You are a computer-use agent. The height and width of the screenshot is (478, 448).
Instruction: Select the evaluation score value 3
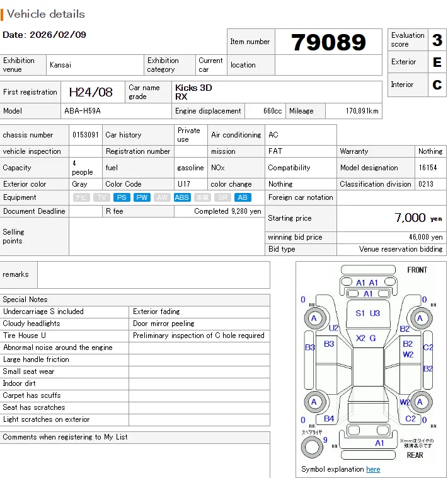click(x=437, y=40)
